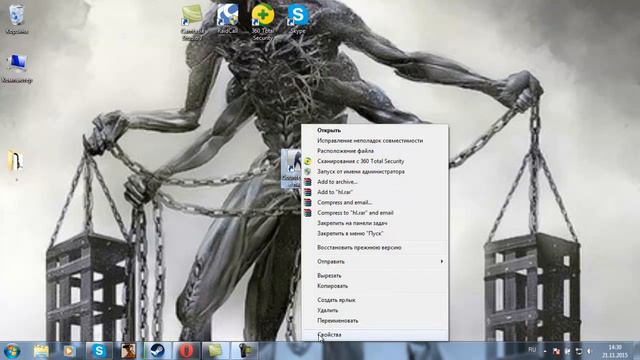The height and width of the screenshot is (360, 640).
Task: Click WinRAR icon beside Compress and email...
Action: tap(308, 202)
